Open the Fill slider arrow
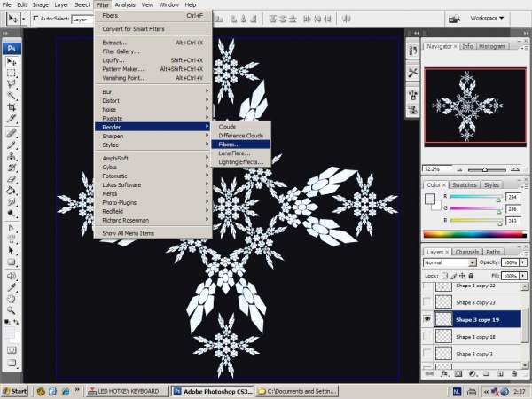Image resolution: width=532 pixels, height=399 pixels. (x=523, y=276)
